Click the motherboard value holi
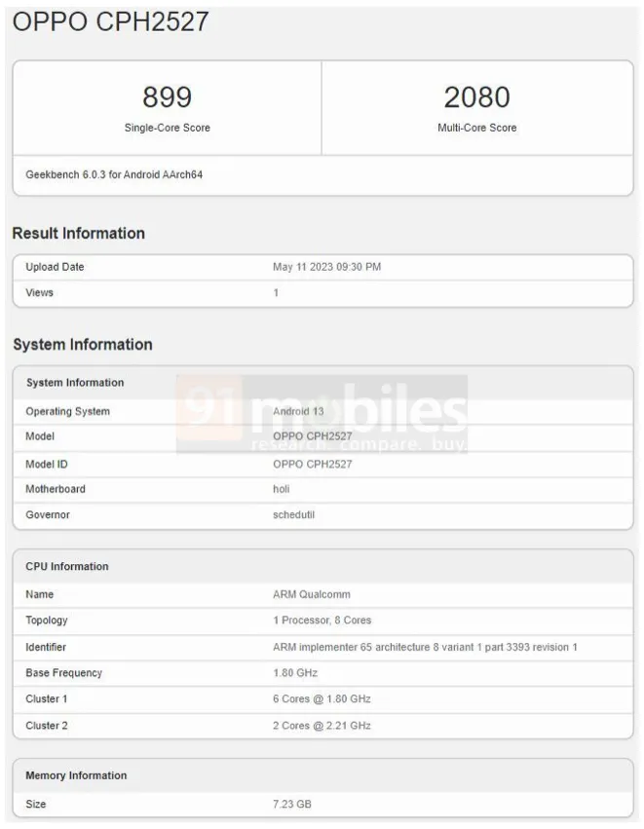 click(282, 489)
